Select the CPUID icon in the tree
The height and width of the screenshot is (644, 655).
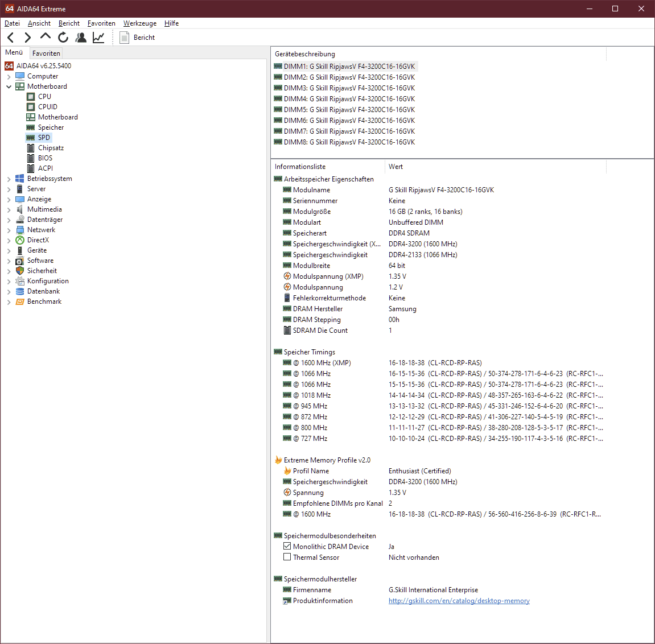tap(31, 107)
